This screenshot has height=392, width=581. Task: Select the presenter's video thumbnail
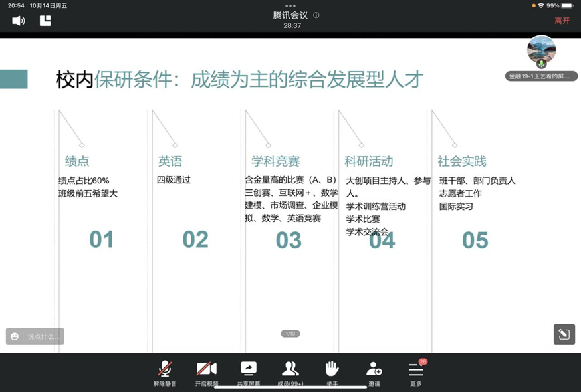coord(541,50)
